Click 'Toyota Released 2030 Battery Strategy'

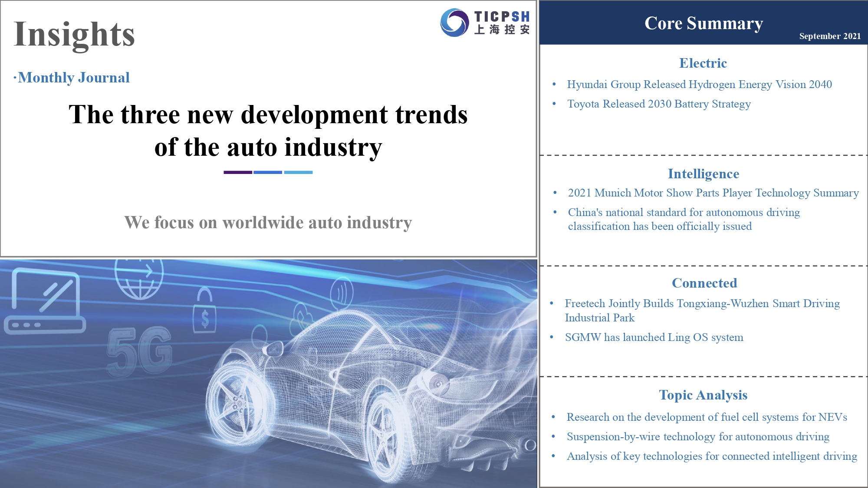pos(659,104)
